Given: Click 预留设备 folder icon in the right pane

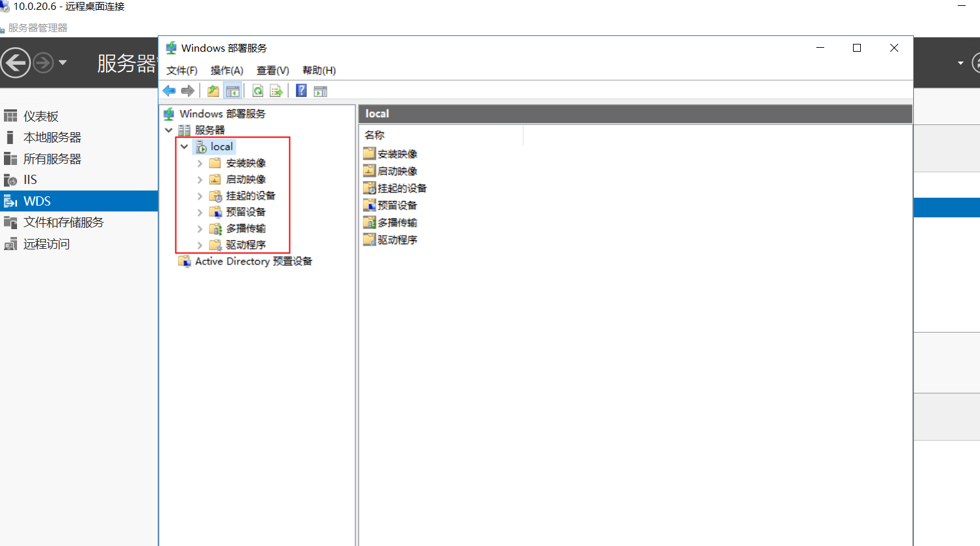Looking at the screenshot, I should pos(370,206).
